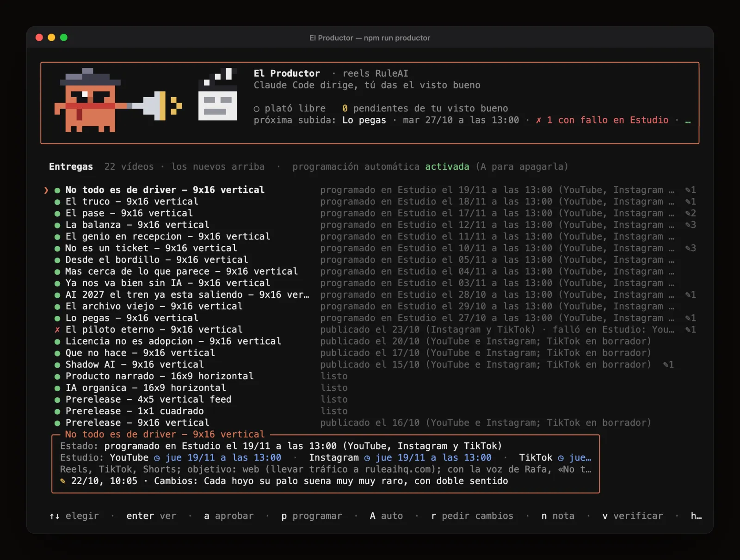The height and width of the screenshot is (560, 740).
Task: Click the pixel-art director mascot with megaphone
Action: pyautogui.click(x=118, y=100)
